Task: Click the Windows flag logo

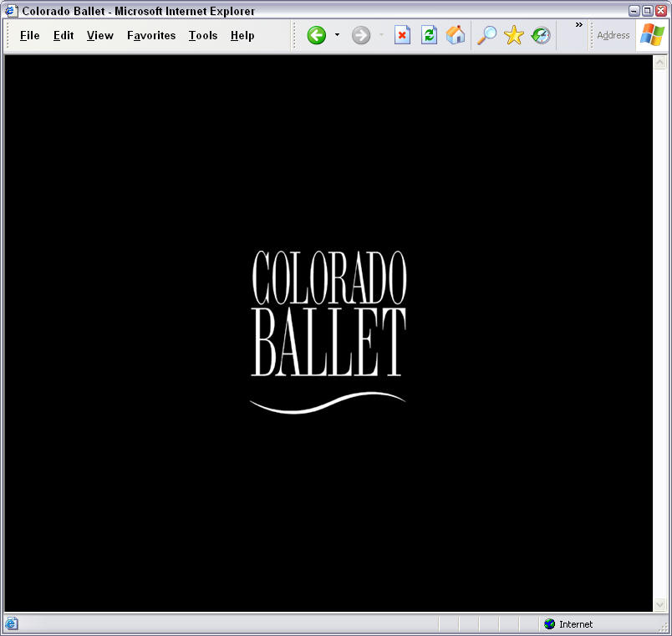Action: tap(652, 35)
